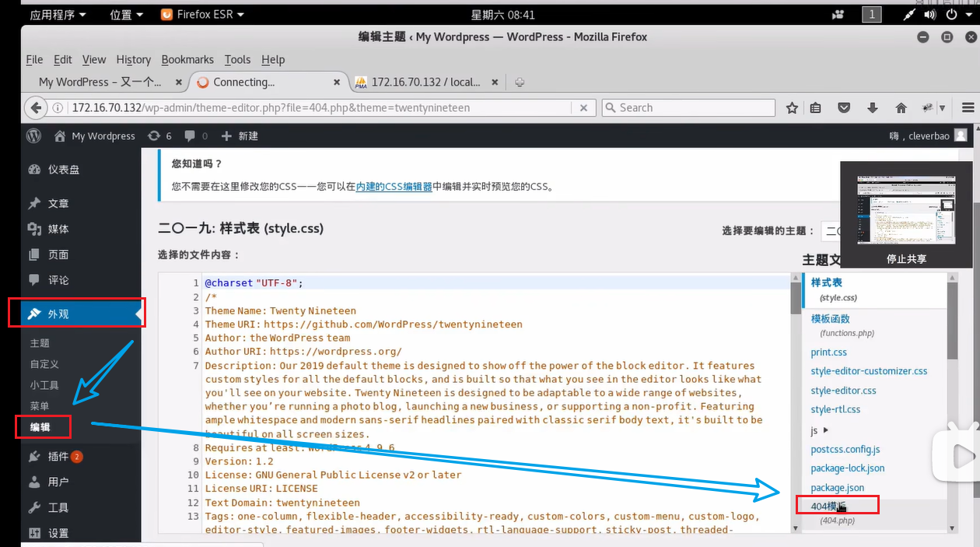Bookmark this page with the star icon
The image size is (980, 547).
pyautogui.click(x=792, y=107)
